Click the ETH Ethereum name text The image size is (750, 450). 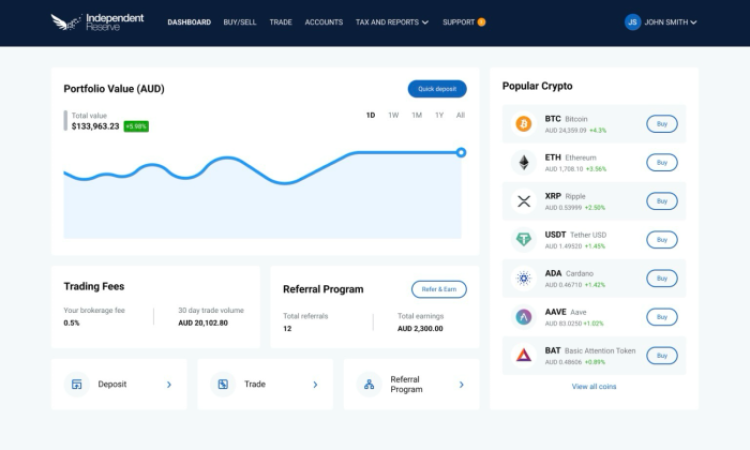coord(571,157)
